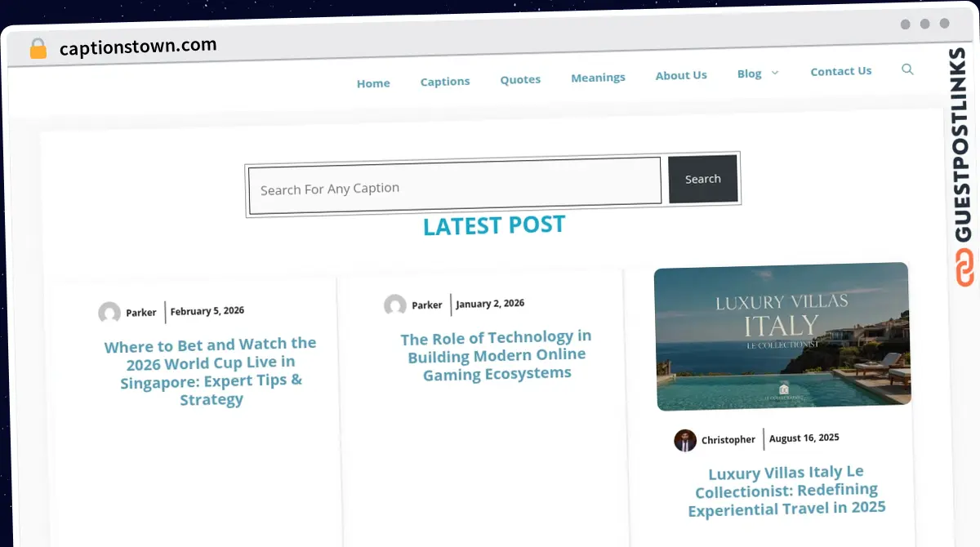Open the About Us page
This screenshot has width=980, height=547.
click(x=681, y=75)
